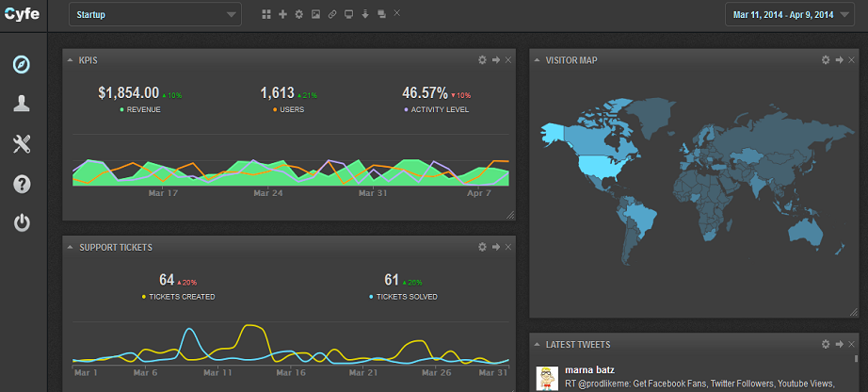Screen dimensions: 868x392
Task: Click the image background icon in toolbar
Action: [315, 14]
